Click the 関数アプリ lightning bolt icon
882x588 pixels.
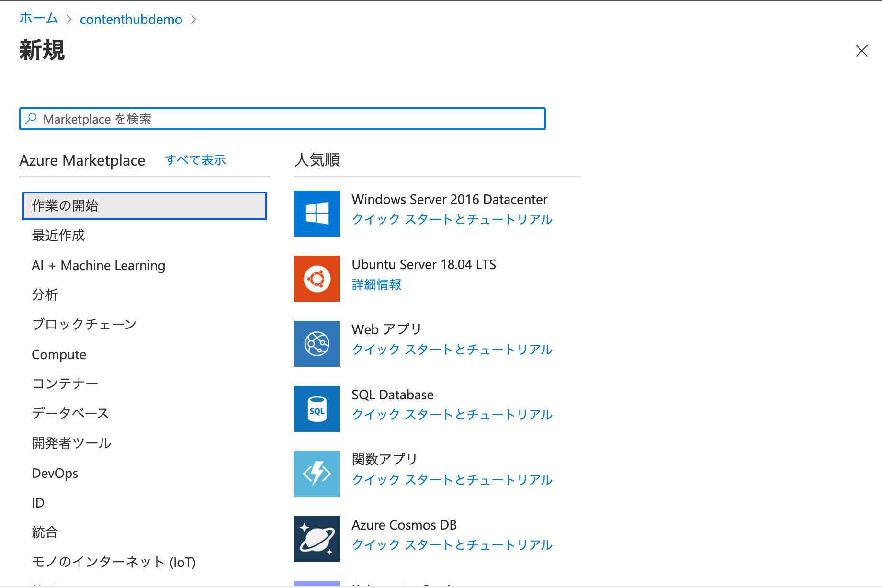click(317, 474)
